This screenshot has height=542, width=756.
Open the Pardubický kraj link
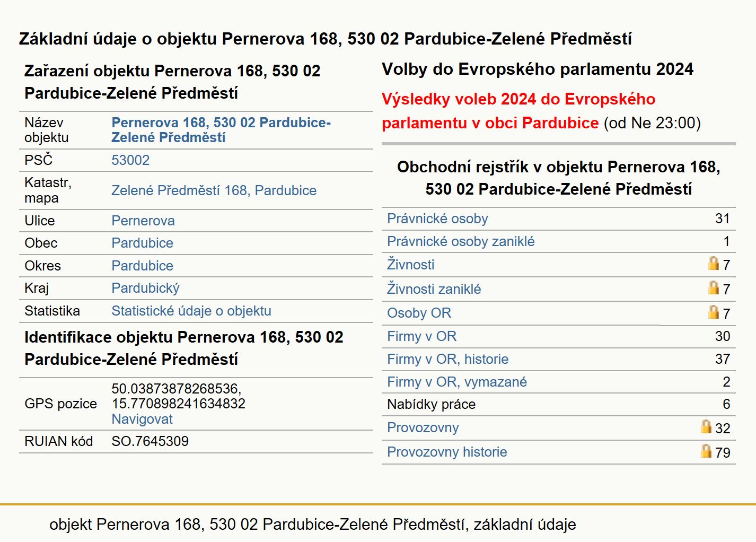[145, 288]
